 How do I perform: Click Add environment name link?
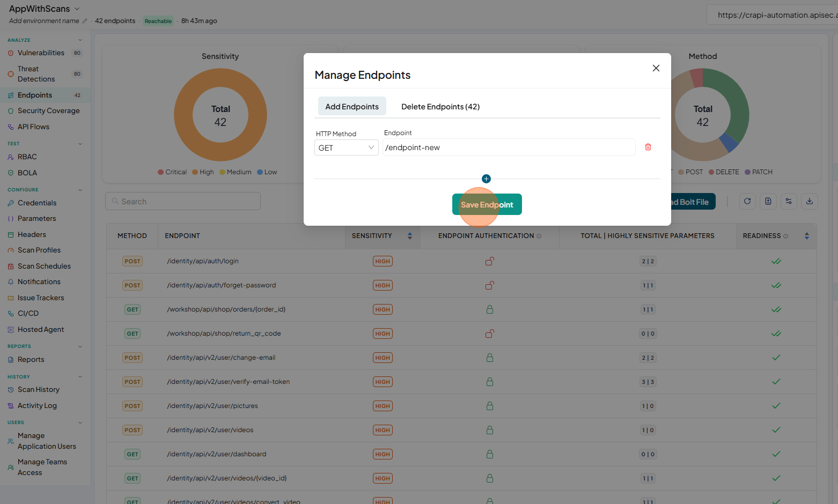pyautogui.click(x=44, y=21)
